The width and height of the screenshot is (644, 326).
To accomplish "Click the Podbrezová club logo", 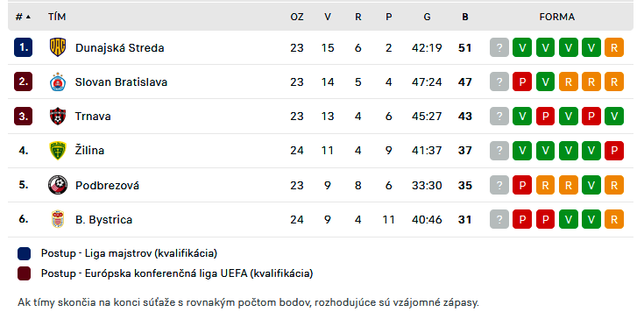I will coord(58,185).
